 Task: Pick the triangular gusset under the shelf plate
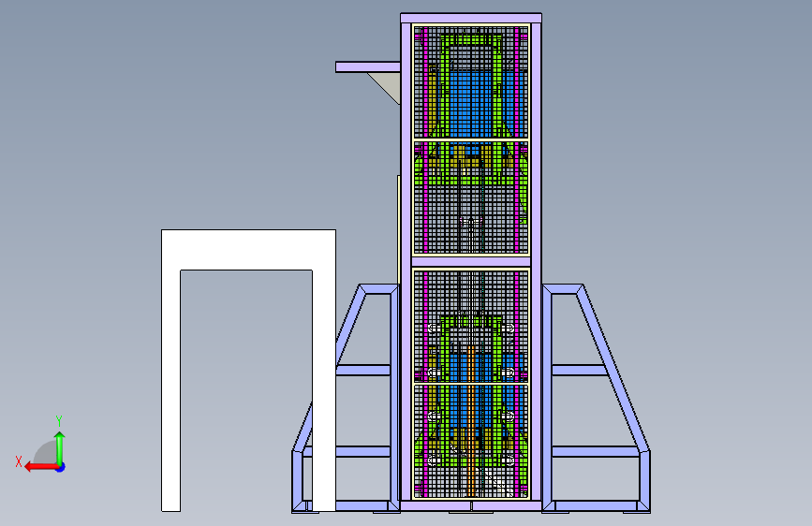(387, 87)
